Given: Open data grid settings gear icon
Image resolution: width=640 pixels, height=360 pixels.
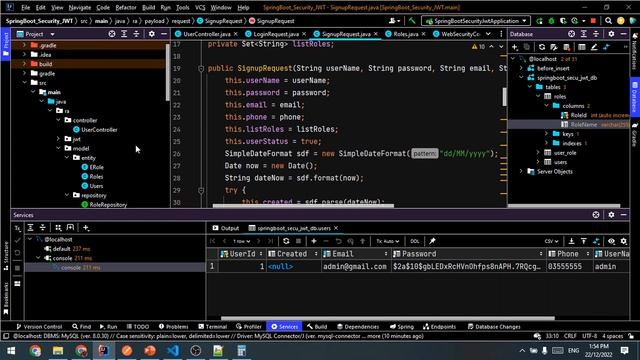Looking at the screenshot, I should (x=623, y=241).
